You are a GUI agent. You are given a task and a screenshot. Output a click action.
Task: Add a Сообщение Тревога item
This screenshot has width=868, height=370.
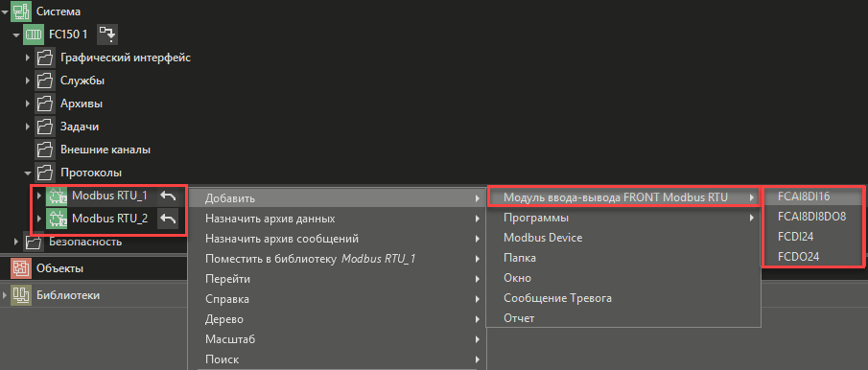(623, 298)
